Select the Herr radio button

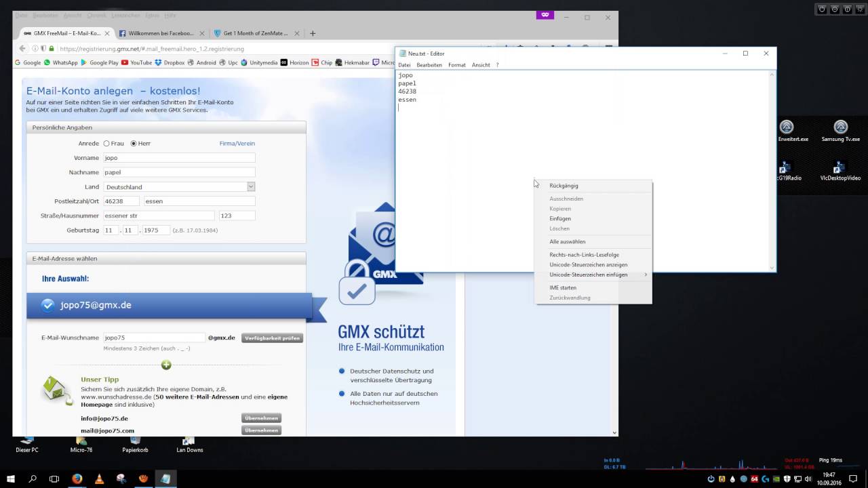coord(134,144)
